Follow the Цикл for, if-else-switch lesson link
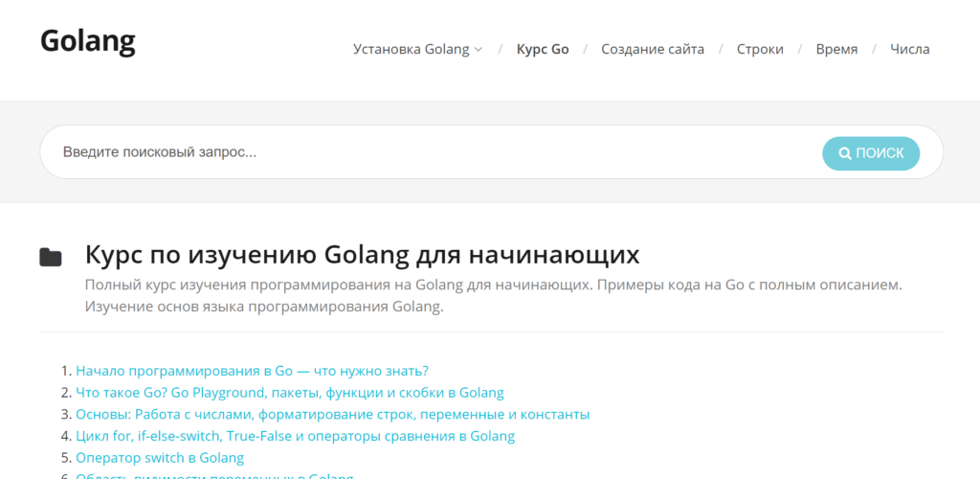The image size is (980, 479). (x=295, y=436)
